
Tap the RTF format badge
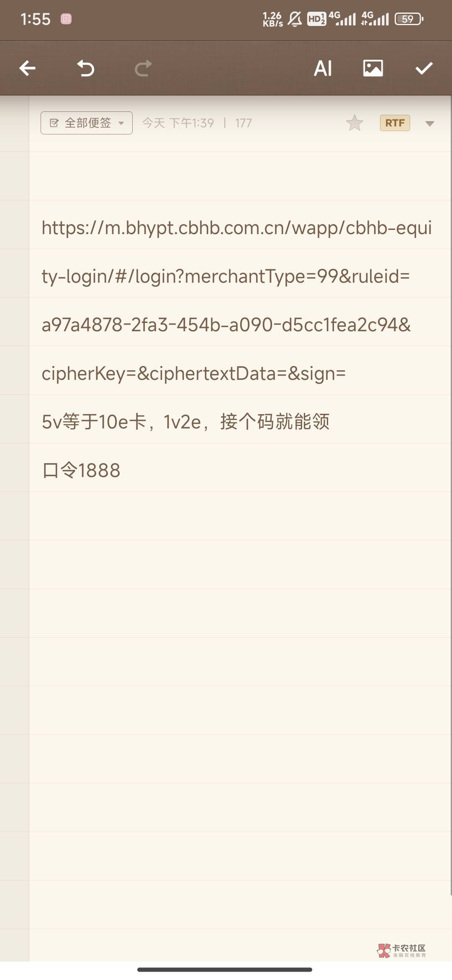395,123
